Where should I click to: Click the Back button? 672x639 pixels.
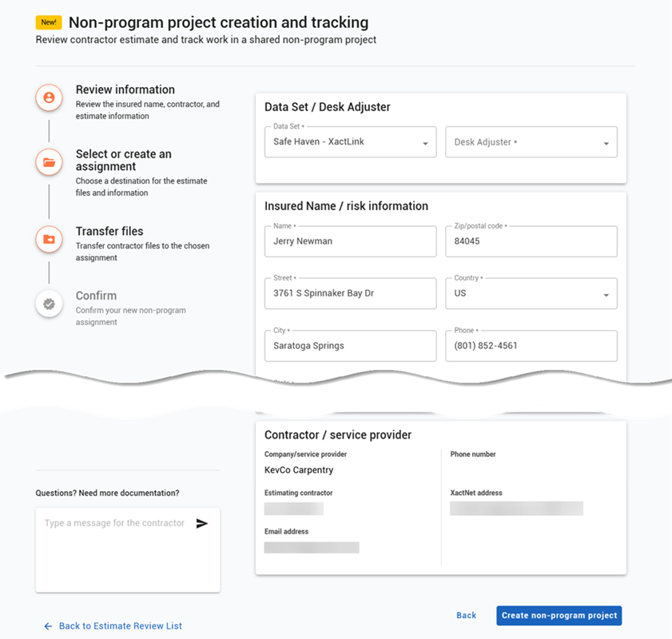click(x=467, y=616)
